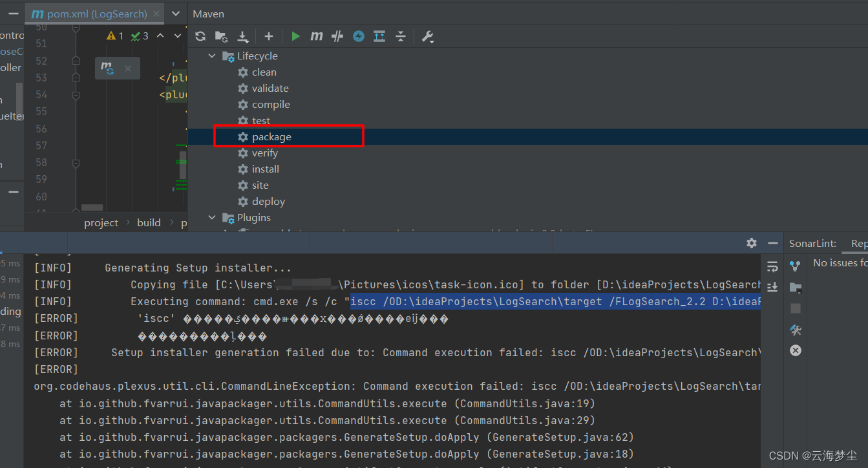Reload all Maven projects
The height and width of the screenshot is (468, 868).
tap(200, 36)
